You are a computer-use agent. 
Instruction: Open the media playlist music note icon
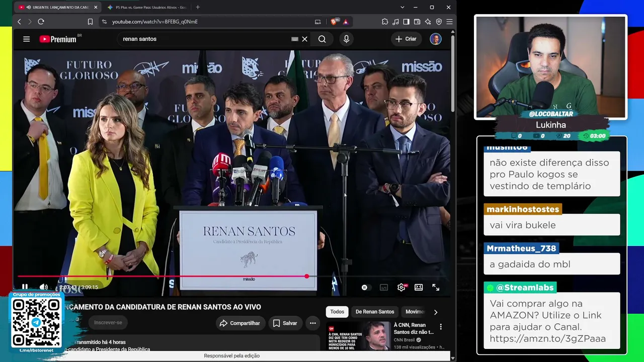[x=395, y=22]
